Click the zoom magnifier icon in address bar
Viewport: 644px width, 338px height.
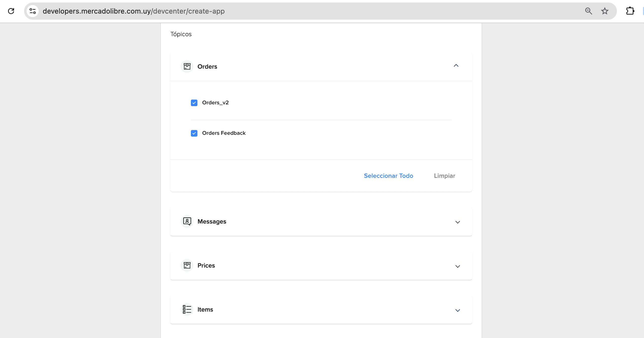pyautogui.click(x=588, y=11)
